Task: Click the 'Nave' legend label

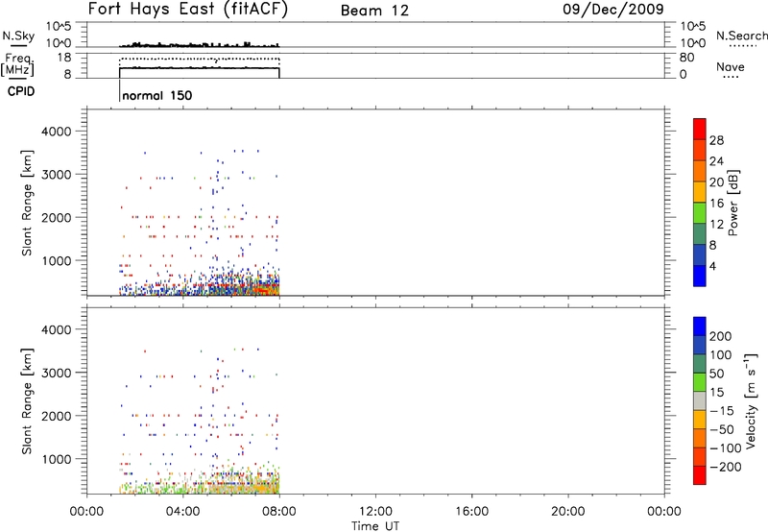Action: 731,66
